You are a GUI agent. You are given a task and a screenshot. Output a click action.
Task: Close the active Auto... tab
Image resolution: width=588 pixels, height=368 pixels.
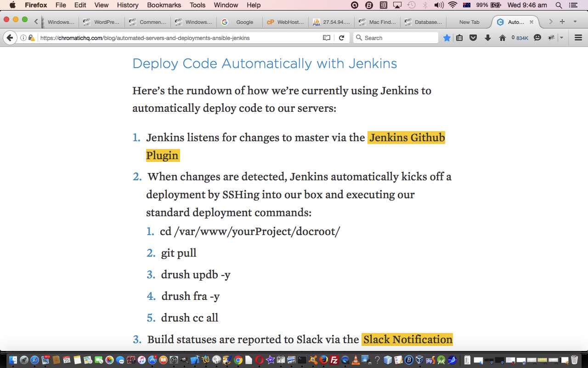click(531, 22)
